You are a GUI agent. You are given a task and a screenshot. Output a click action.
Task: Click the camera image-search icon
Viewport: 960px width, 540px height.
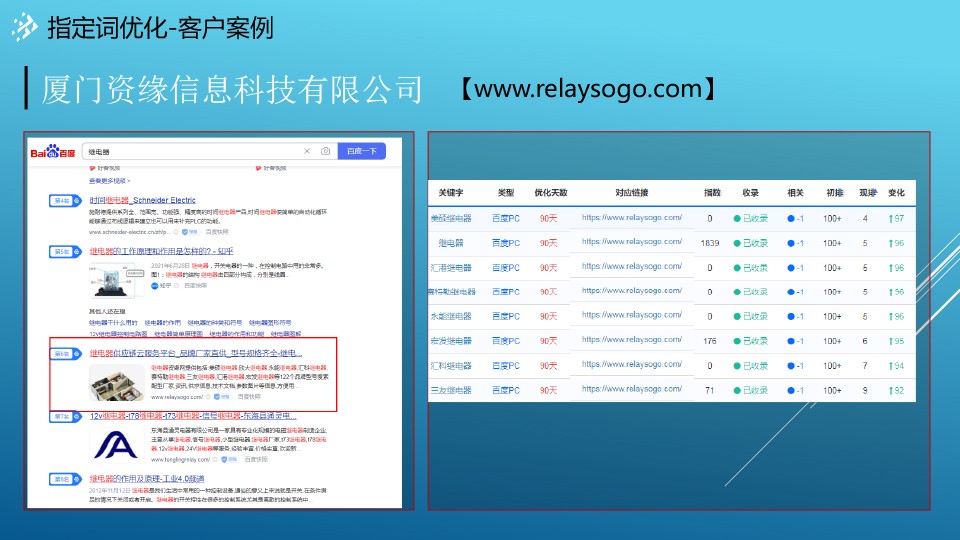pos(325,151)
